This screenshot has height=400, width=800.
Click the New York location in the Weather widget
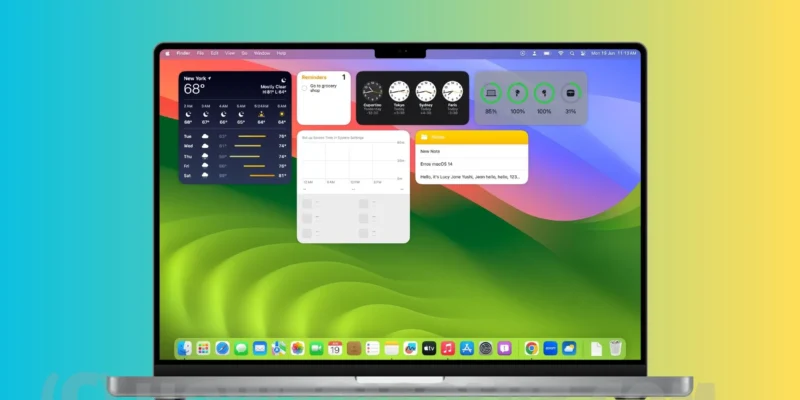tap(195, 79)
